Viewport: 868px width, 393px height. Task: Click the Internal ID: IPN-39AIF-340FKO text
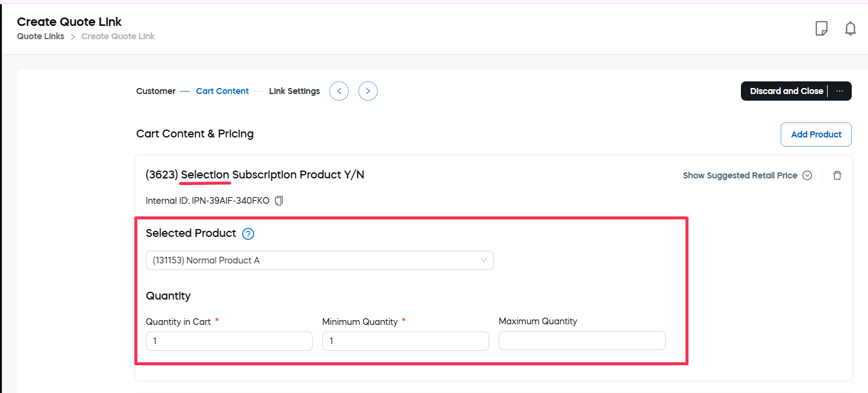207,201
